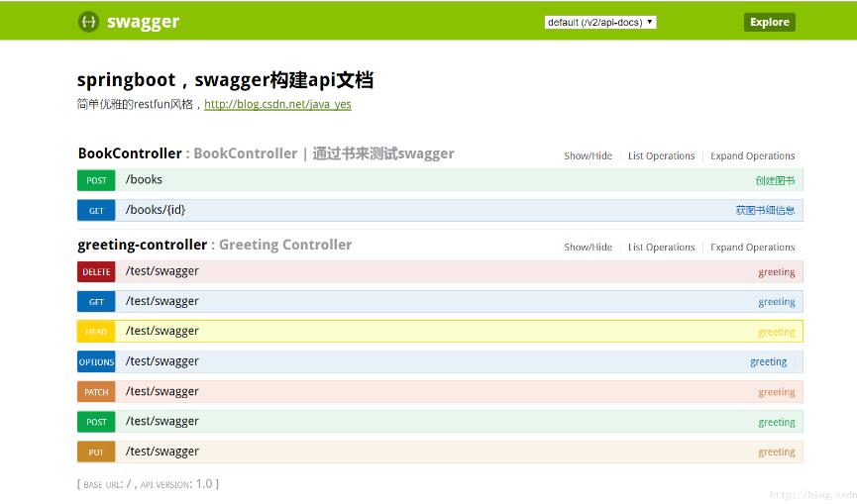Click the HEAD badge for /test/swagger
This screenshot has width=857, height=504.
click(96, 332)
